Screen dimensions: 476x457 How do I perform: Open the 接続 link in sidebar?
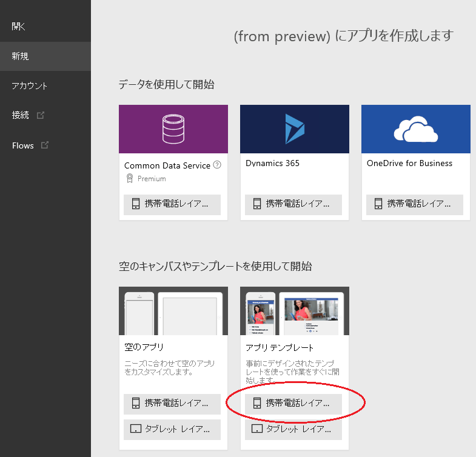21,115
